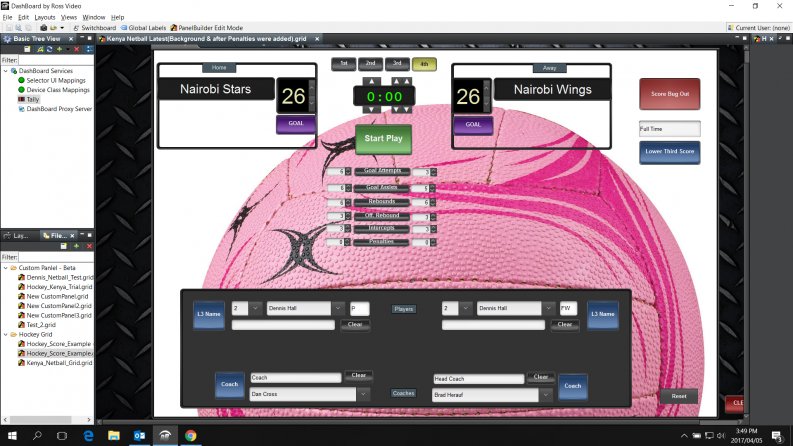Screen dimensions: 793x446
Task: Open the right Dennis Hall name dropdown
Action: pyautogui.click(x=549, y=308)
